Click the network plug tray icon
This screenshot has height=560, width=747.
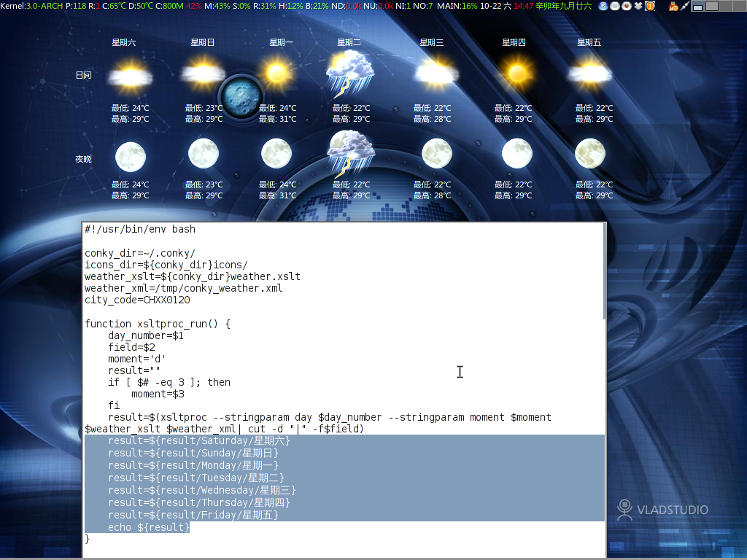685,6
